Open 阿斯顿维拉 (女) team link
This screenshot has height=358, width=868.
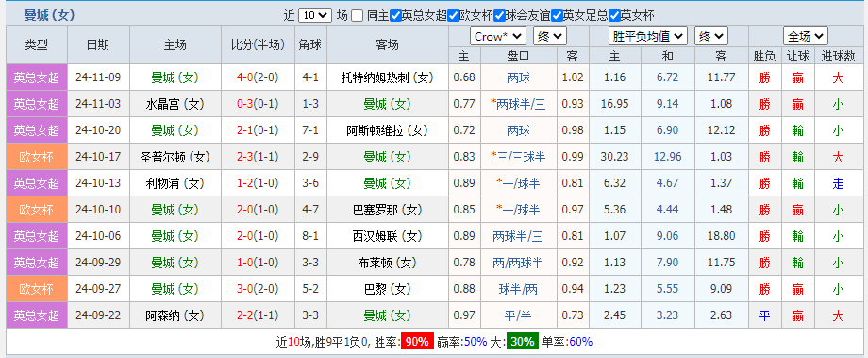387,130
